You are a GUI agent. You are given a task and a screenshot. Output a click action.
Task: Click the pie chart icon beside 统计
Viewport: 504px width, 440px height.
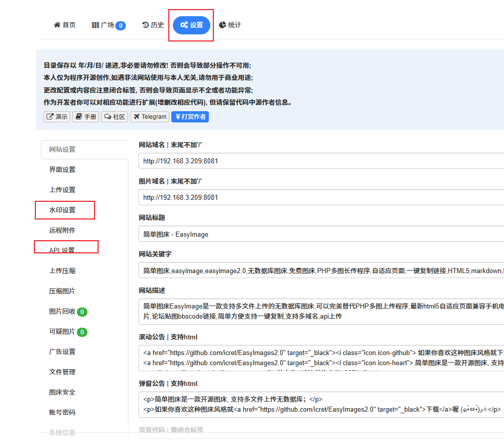222,25
